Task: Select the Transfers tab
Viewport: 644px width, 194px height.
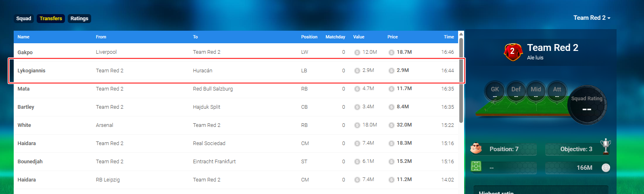Action: (51, 19)
